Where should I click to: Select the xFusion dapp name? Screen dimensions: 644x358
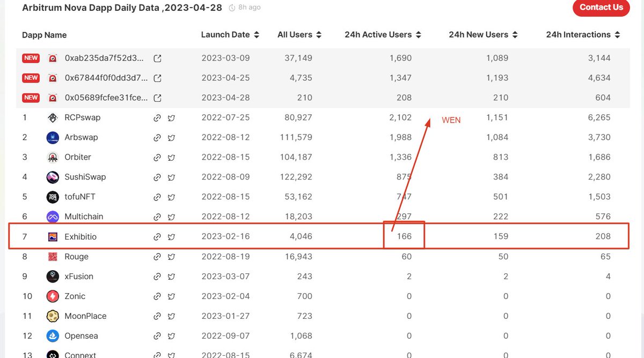click(78, 276)
